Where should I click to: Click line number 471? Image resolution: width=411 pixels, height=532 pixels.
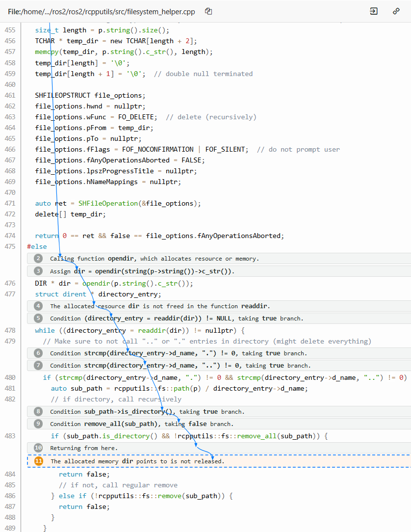(10, 203)
